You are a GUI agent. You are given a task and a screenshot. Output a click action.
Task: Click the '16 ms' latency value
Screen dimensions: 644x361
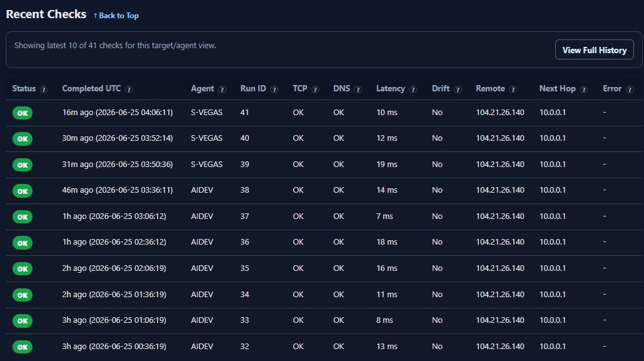[x=387, y=268]
